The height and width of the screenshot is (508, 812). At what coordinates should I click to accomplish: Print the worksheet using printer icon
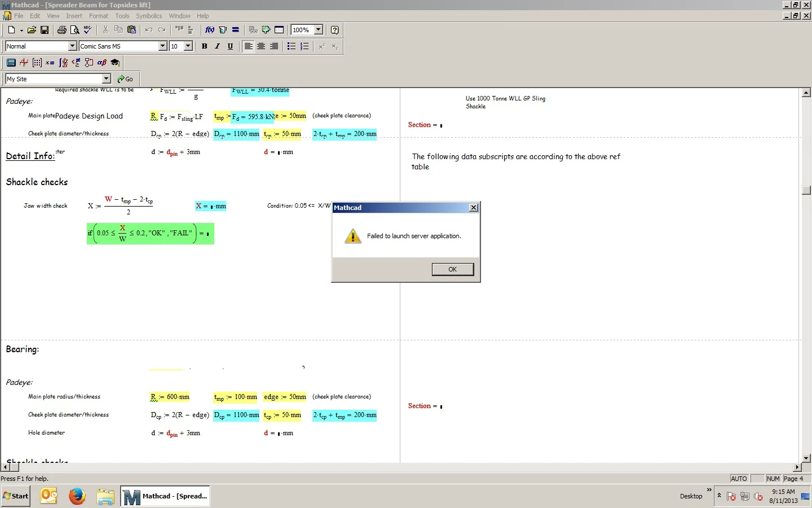click(62, 30)
